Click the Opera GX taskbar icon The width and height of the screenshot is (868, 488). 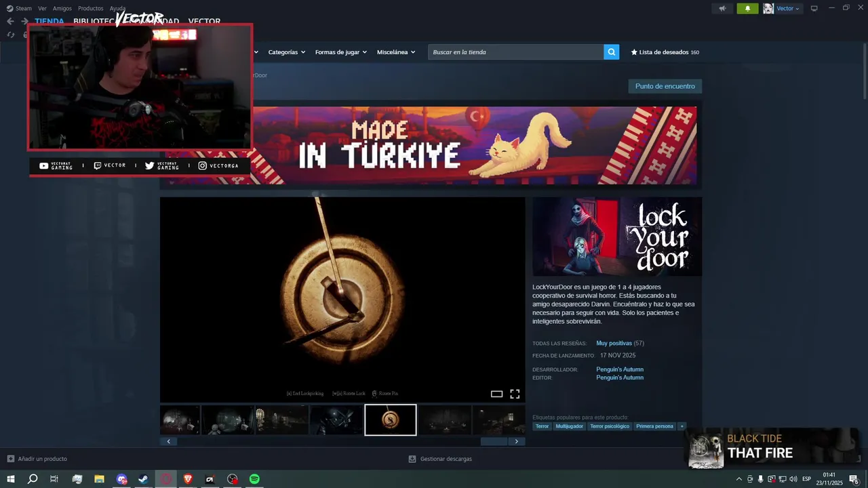[165, 479]
